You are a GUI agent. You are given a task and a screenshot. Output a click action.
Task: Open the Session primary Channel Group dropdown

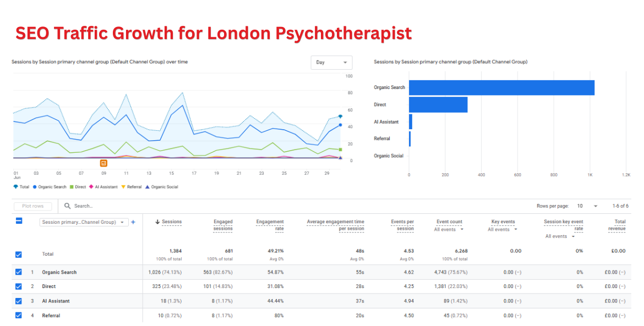pyautogui.click(x=84, y=222)
